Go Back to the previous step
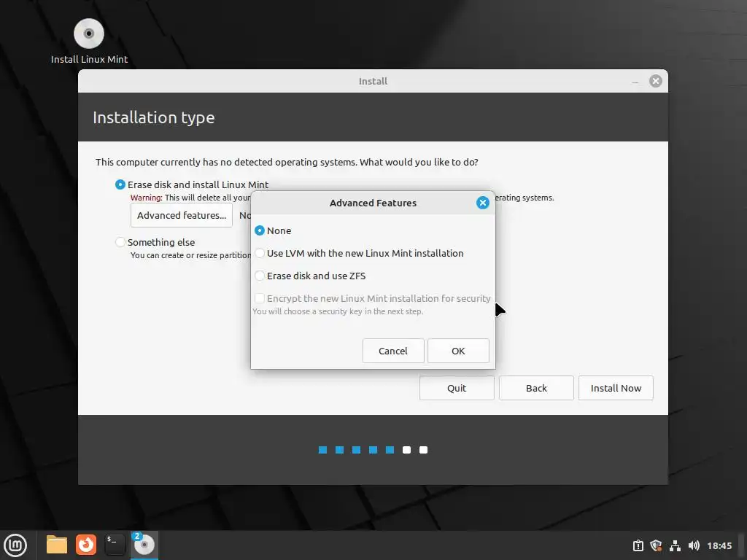The height and width of the screenshot is (560, 747). click(536, 388)
